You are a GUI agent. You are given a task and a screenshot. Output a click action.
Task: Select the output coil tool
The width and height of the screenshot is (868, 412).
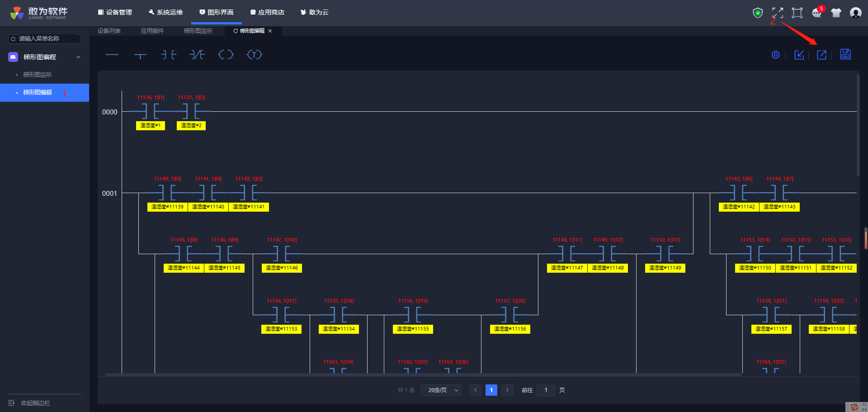pos(226,55)
